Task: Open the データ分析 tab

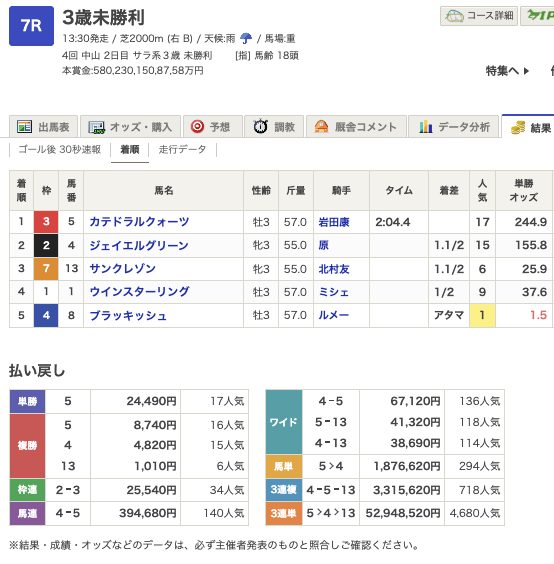Action: pyautogui.click(x=453, y=127)
